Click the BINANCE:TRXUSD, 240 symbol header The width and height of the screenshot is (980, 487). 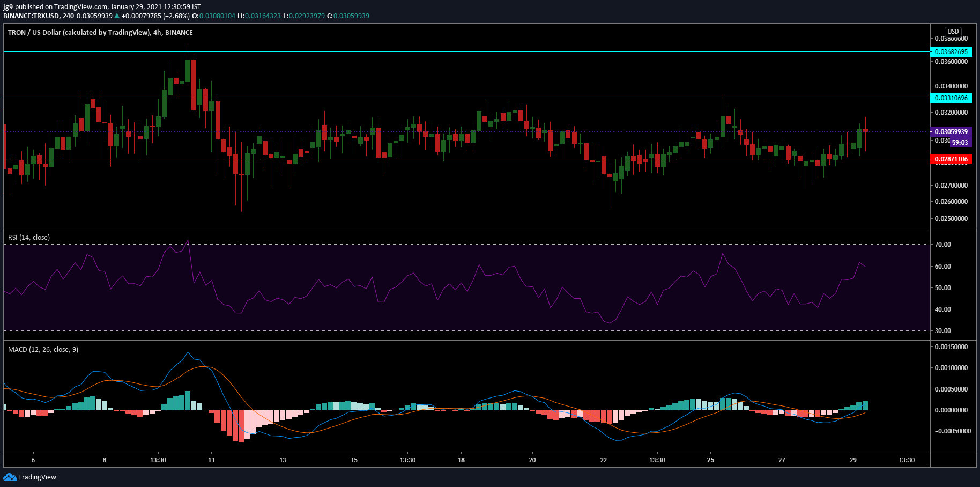(39, 16)
